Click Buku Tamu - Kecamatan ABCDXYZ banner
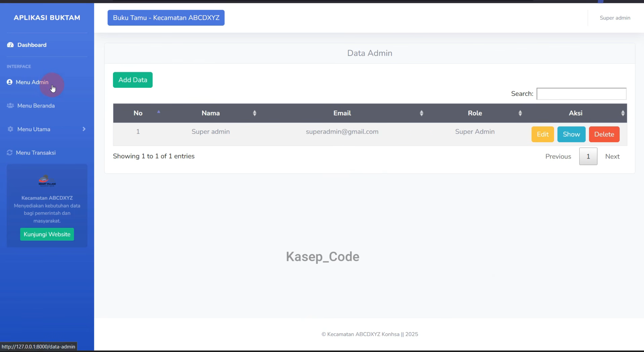 pos(166,18)
